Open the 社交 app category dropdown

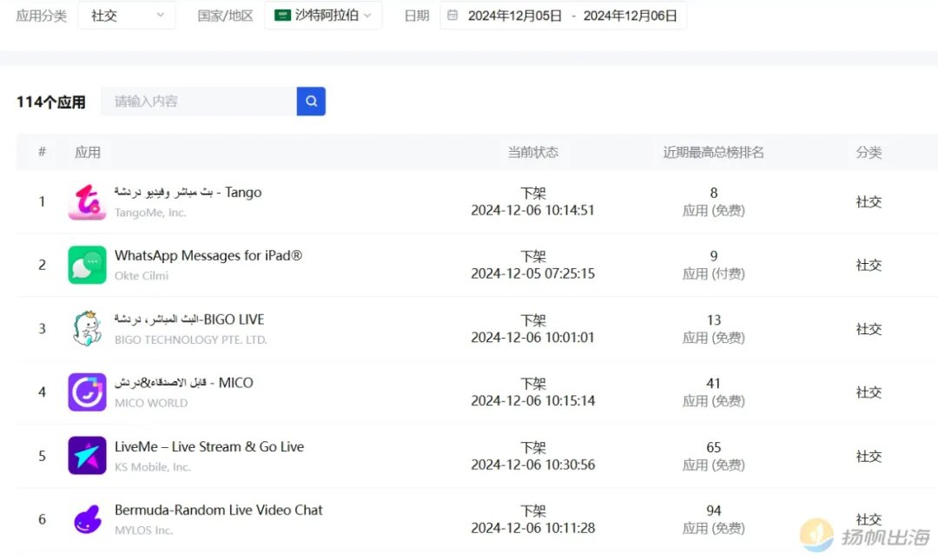click(127, 16)
